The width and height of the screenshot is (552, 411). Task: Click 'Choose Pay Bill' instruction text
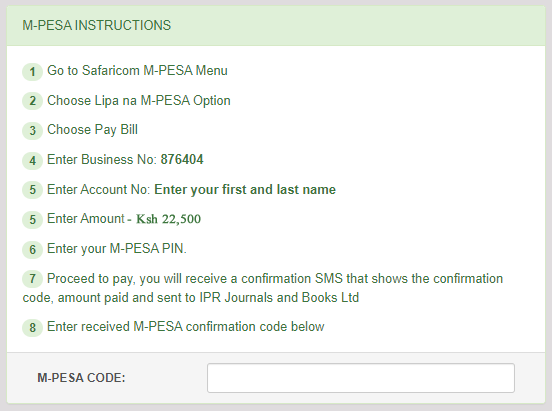click(x=92, y=130)
